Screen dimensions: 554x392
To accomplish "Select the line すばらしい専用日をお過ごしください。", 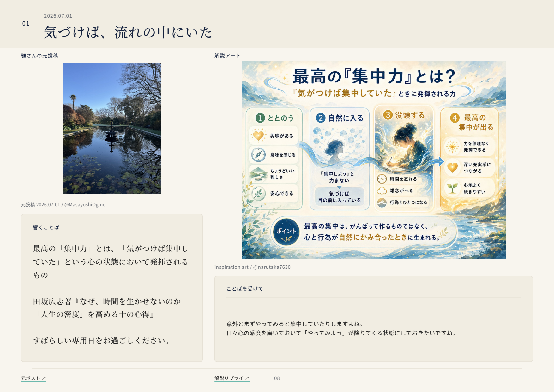I will 102,341.
